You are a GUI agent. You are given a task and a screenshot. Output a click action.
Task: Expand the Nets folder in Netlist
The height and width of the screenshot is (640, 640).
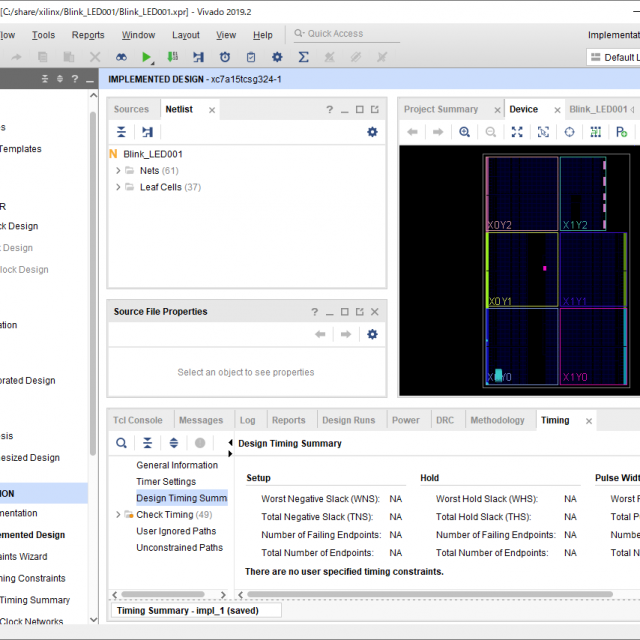118,171
